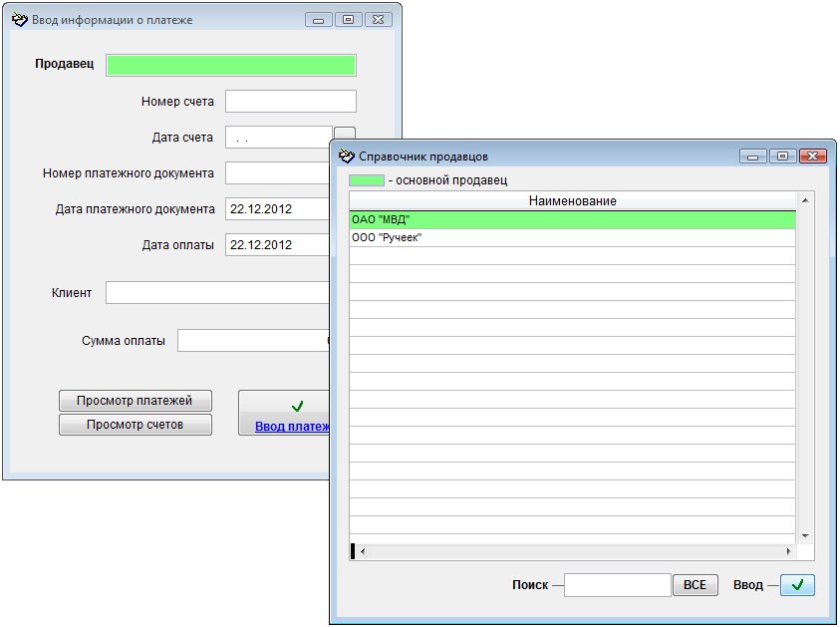
Task: Minimize the Ввод информации о платеже window
Action: coord(318,20)
